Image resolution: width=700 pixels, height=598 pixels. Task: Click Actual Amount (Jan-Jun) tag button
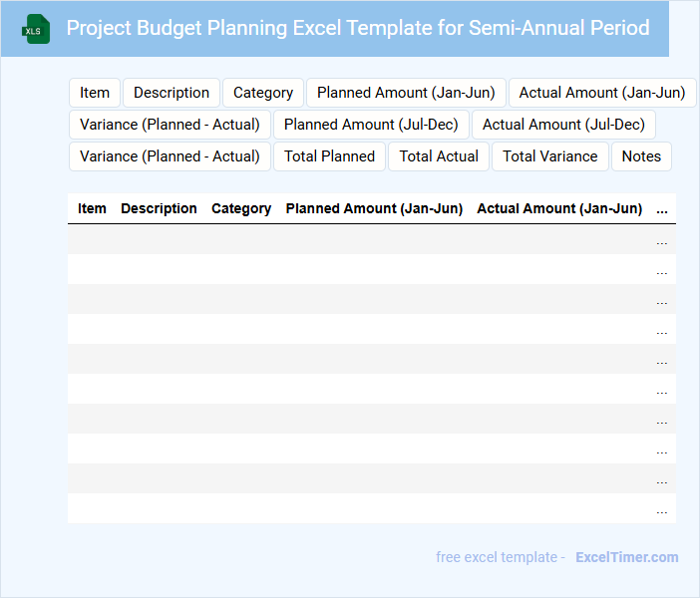click(x=602, y=93)
